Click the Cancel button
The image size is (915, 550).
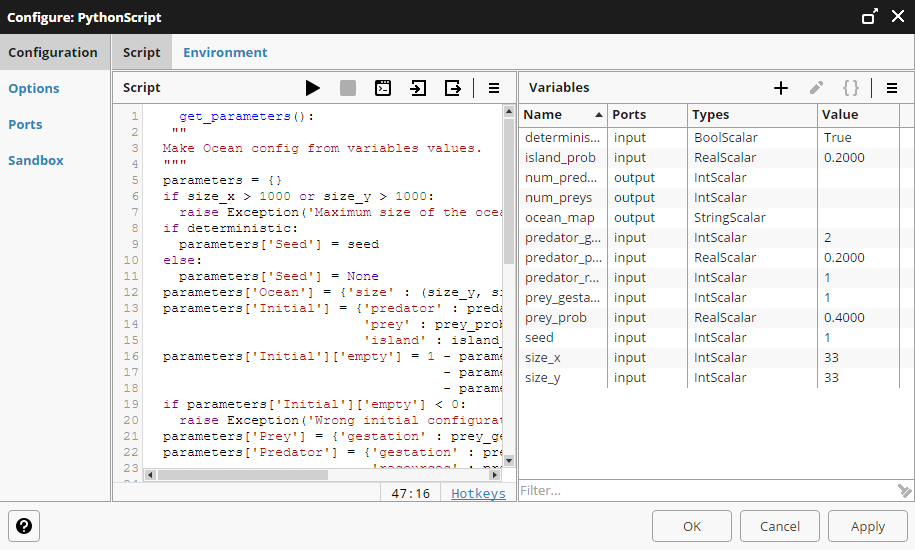click(x=780, y=526)
